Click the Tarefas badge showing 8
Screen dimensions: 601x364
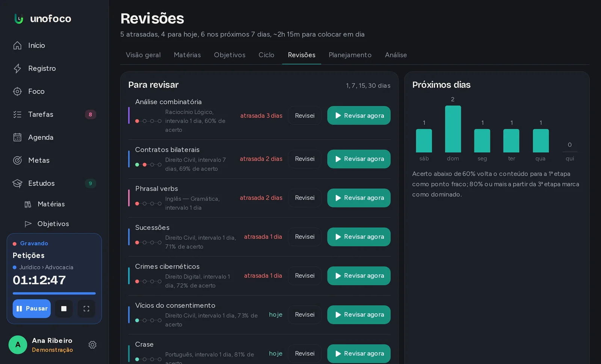(x=90, y=114)
